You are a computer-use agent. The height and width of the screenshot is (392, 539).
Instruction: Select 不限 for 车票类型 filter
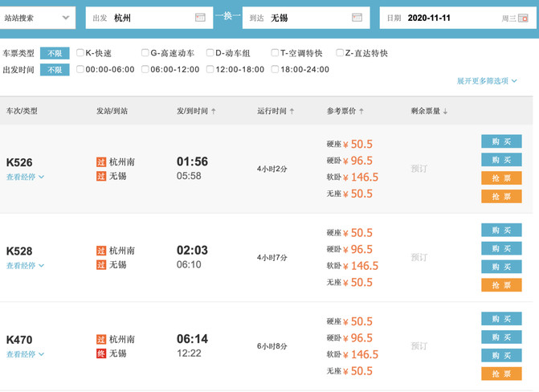point(55,53)
